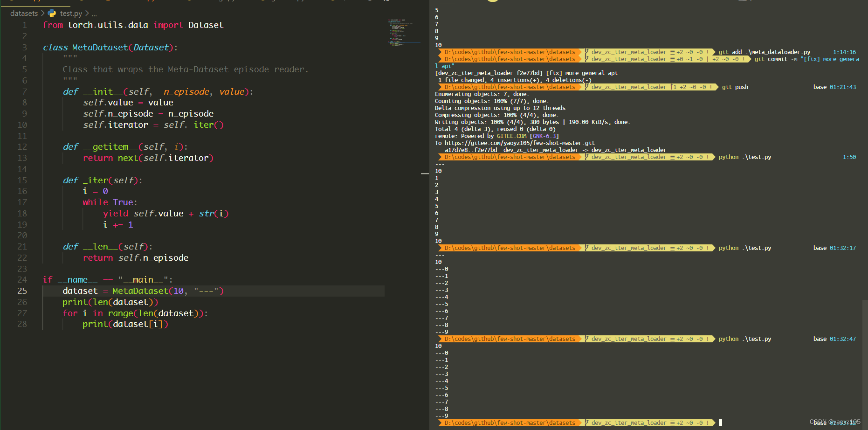Focus the terminal cursor at the last prompt

tap(720, 423)
